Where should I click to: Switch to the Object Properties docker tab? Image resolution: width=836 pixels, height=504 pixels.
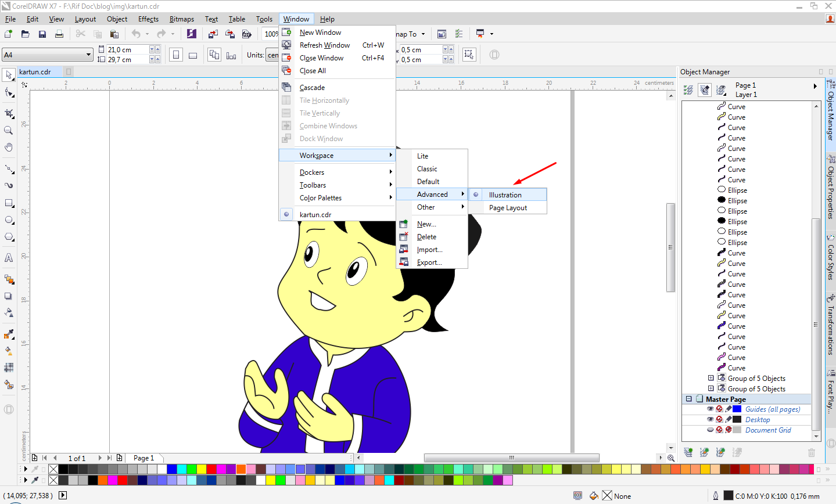coord(830,186)
